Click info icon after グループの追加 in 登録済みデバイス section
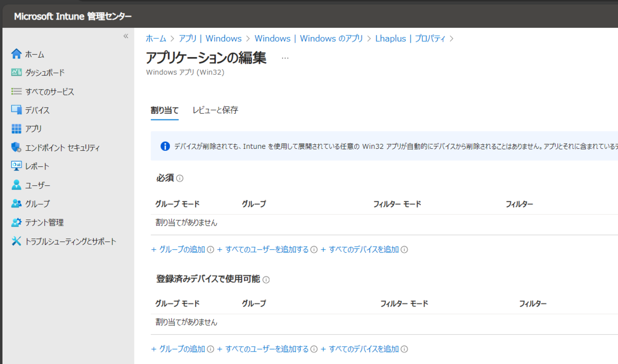Screen dimensions: 618x364 point(210,349)
